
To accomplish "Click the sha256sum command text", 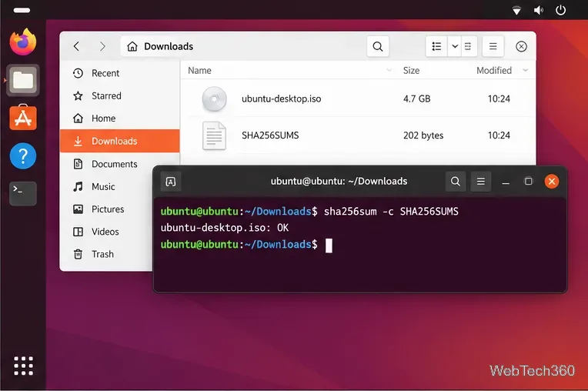I will (391, 212).
